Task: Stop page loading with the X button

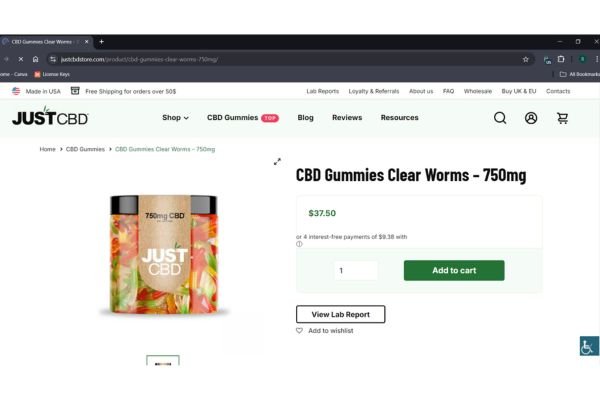Action: click(21, 59)
